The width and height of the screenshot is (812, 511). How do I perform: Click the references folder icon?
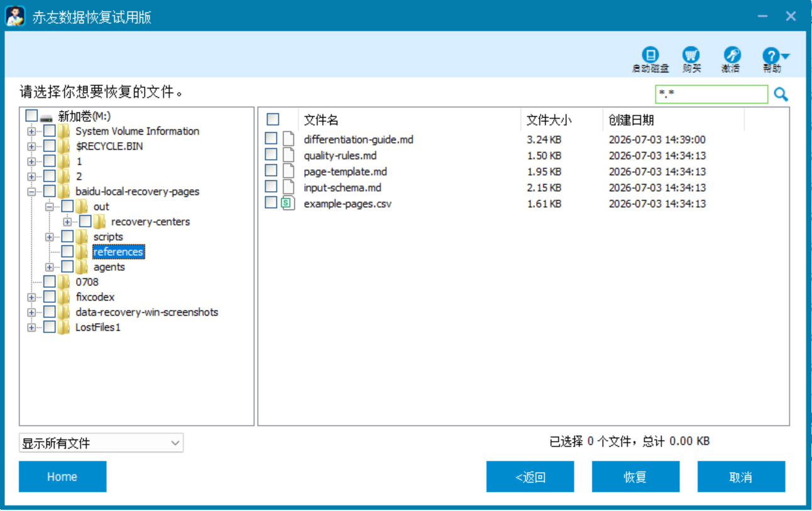point(82,252)
